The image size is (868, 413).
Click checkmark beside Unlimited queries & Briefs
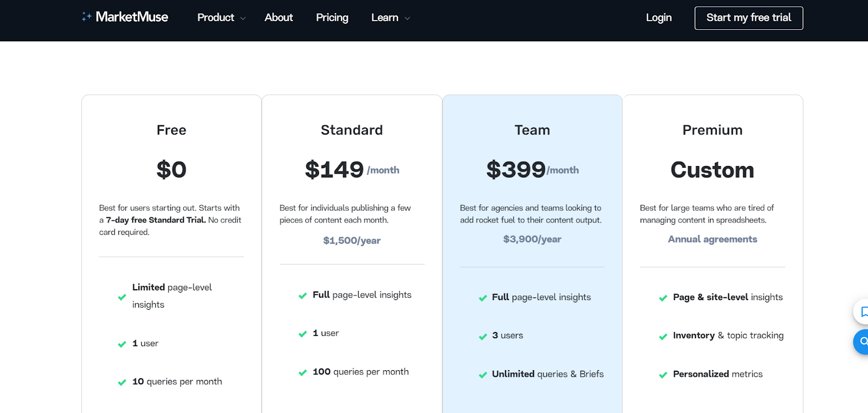[483, 375]
